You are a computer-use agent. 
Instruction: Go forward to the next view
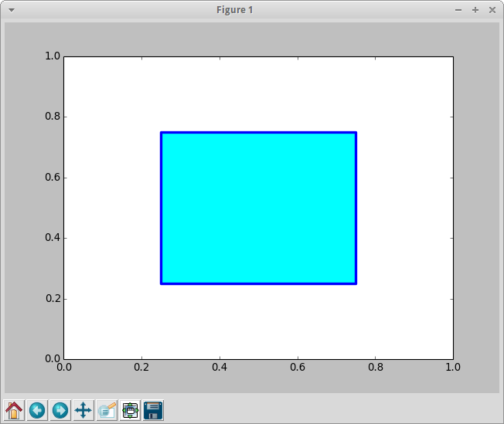click(x=60, y=410)
